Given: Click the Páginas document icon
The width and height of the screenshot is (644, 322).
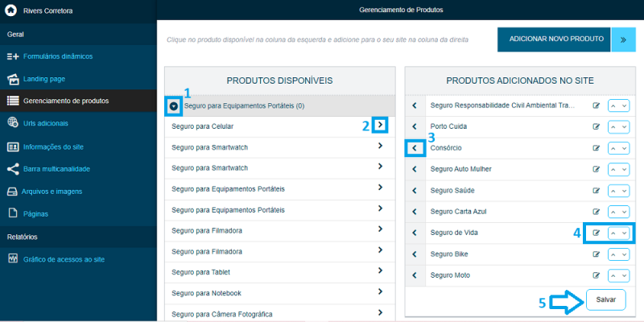Looking at the screenshot, I should (13, 213).
